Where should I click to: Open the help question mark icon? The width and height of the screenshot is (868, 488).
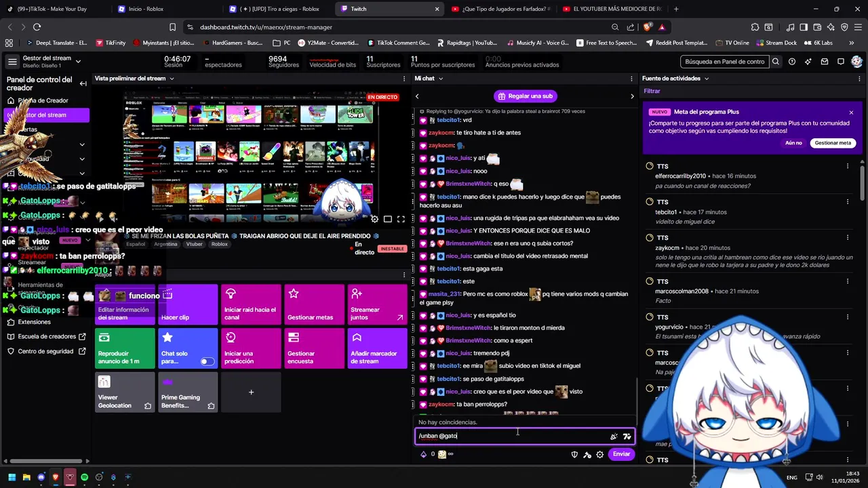(x=792, y=62)
